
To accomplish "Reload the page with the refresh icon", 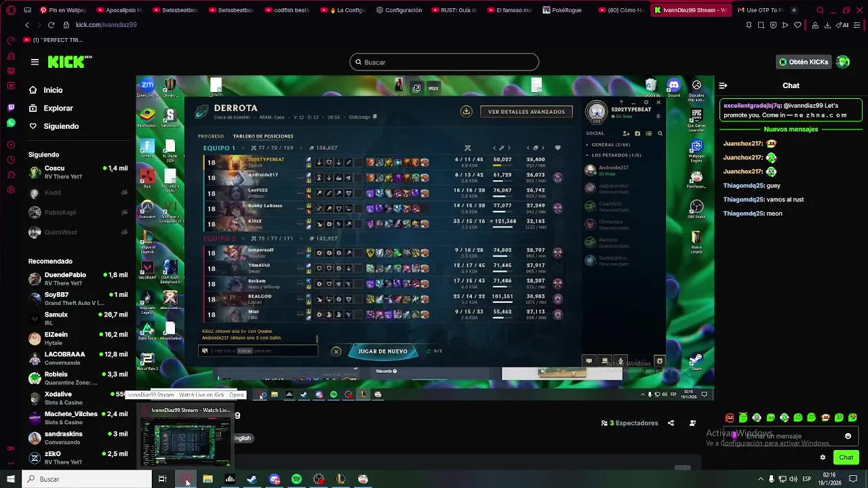I will 51,25.
